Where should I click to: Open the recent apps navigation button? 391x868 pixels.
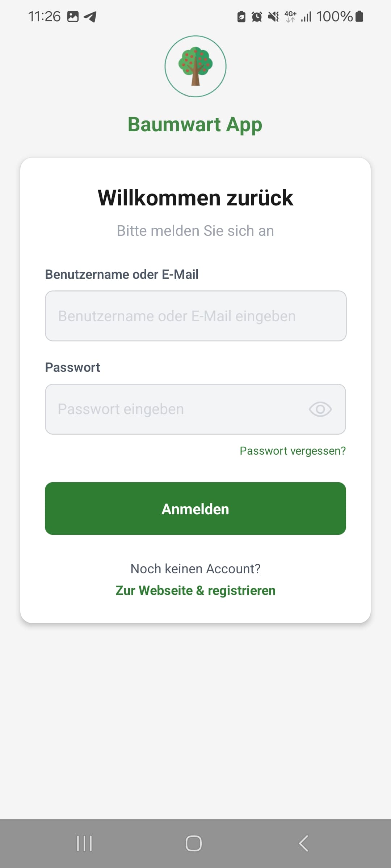click(x=84, y=843)
